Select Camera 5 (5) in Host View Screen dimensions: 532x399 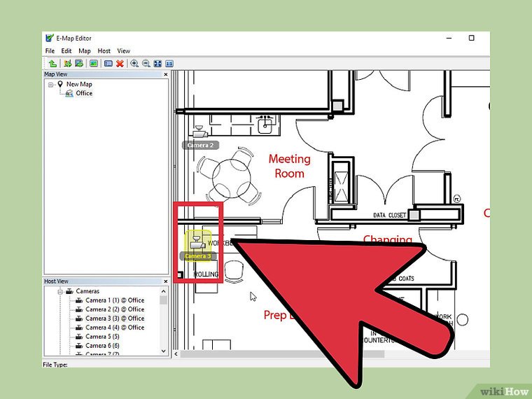[x=103, y=337]
